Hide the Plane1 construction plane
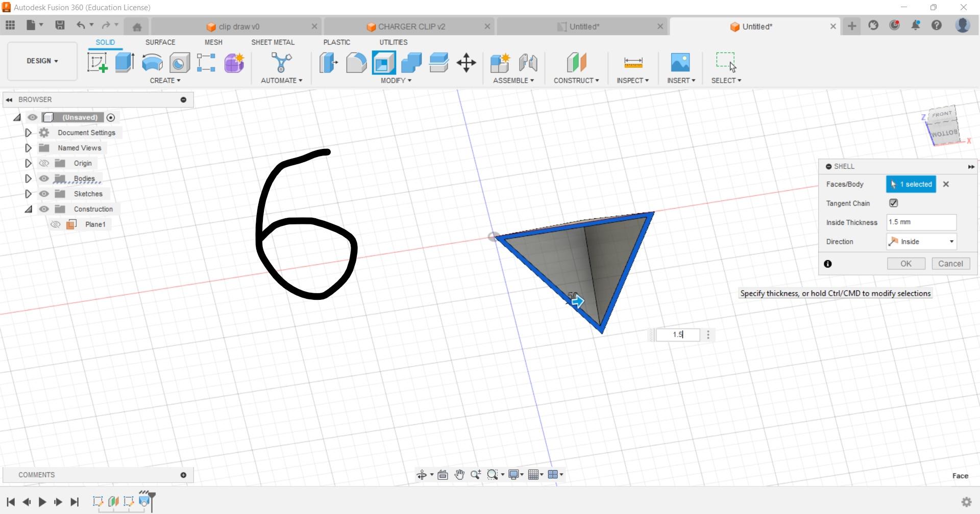The width and height of the screenshot is (980, 514). coord(56,224)
